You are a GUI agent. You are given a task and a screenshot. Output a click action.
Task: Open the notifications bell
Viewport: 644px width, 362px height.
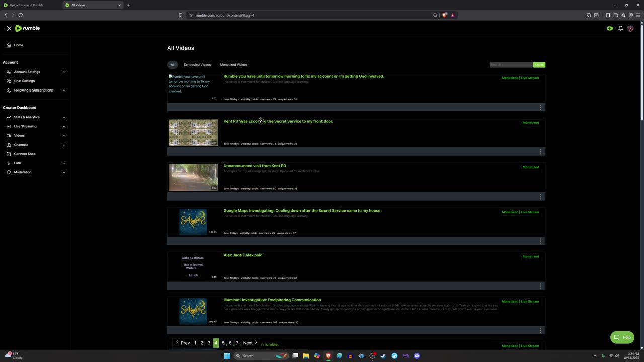(621, 28)
